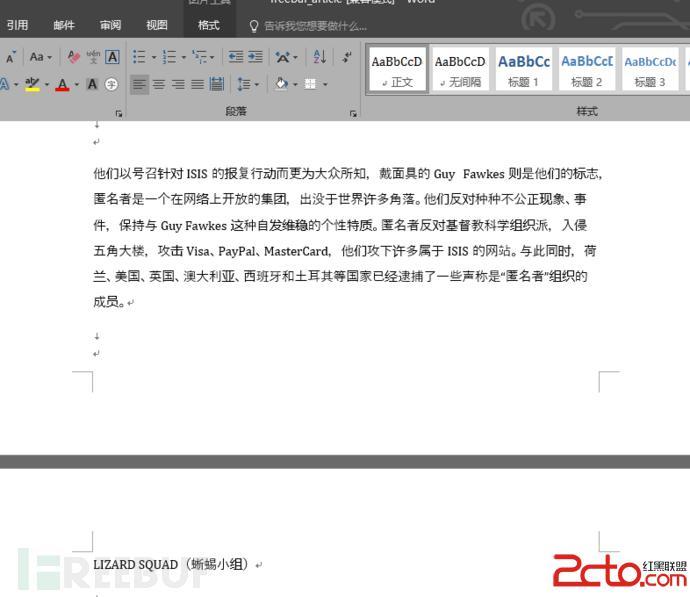Click the bullet list icon
The width and height of the screenshot is (690, 597).
point(138,57)
